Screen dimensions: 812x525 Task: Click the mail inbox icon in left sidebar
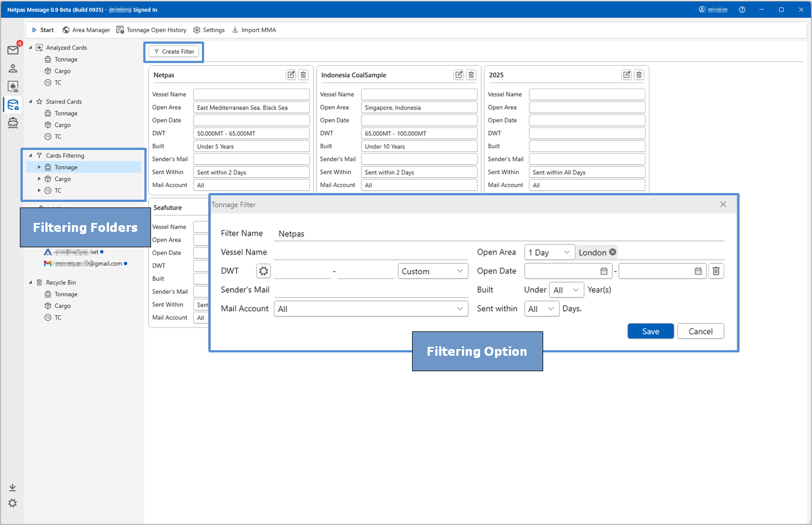[x=13, y=50]
